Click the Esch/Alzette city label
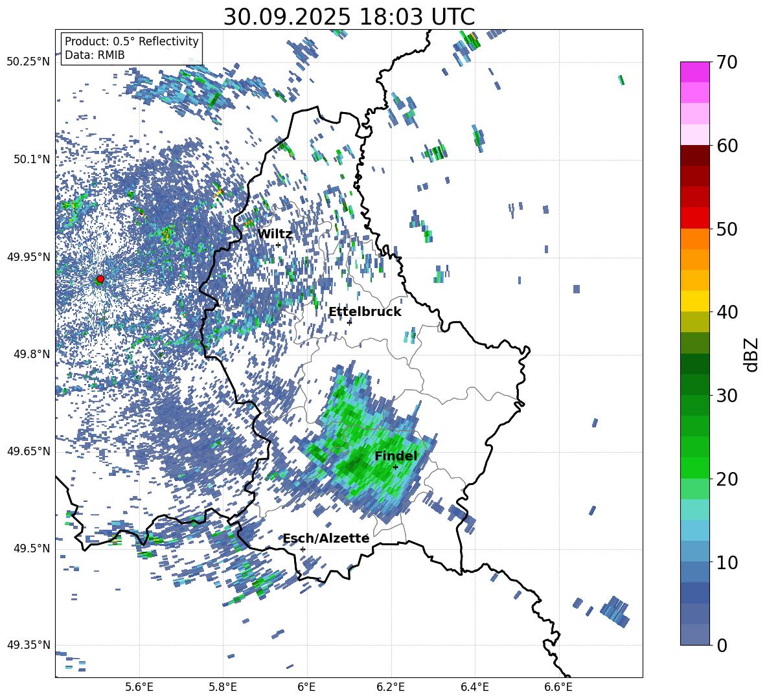 326,538
